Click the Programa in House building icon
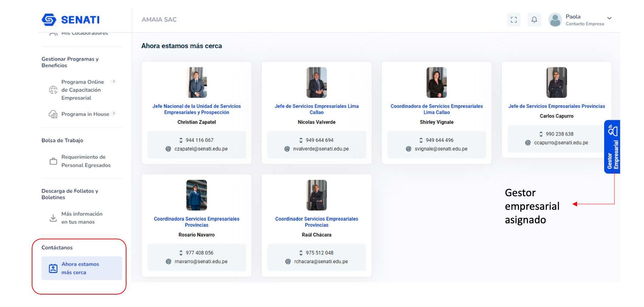 53,114
